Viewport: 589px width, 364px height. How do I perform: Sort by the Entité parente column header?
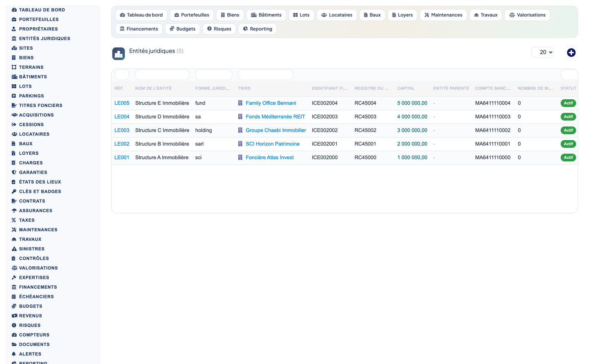point(451,88)
